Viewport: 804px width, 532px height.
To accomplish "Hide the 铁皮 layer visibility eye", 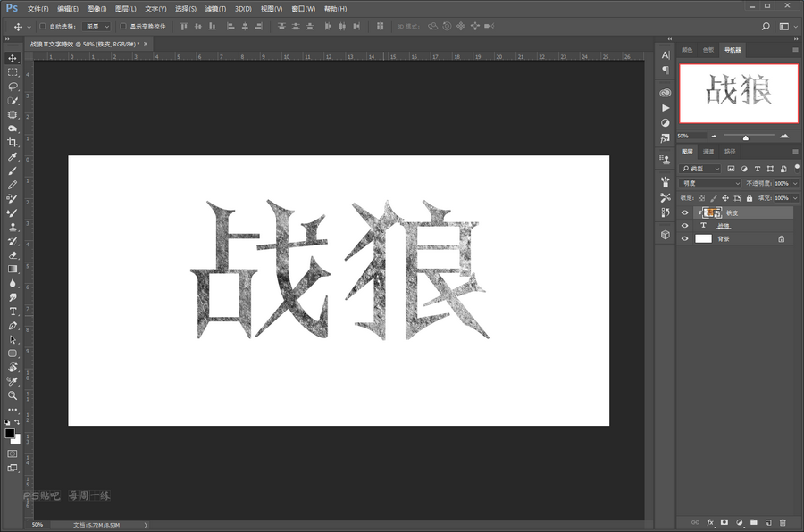I will click(684, 212).
